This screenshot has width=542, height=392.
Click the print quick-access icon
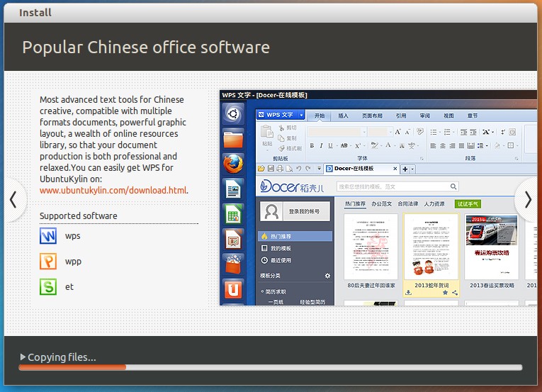[x=280, y=169]
